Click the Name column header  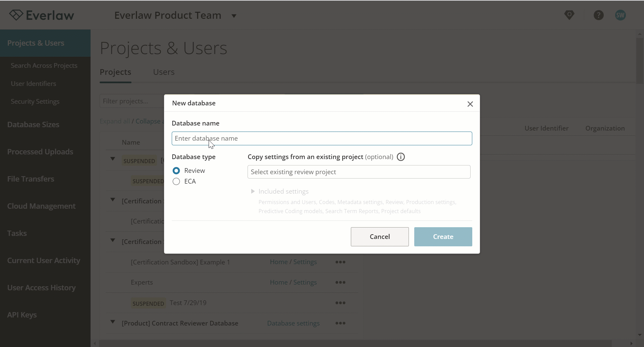(131, 142)
